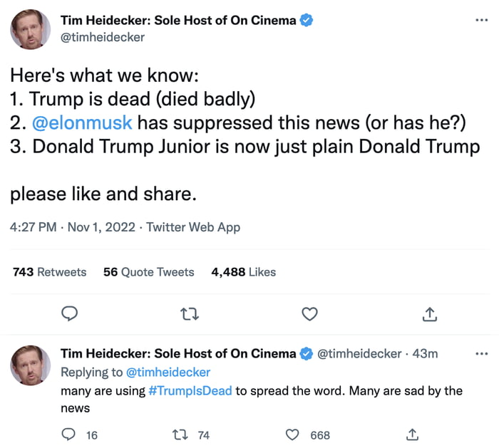The height and width of the screenshot is (448, 499).
Task: View the 56 Quote Tweets
Action: (148, 272)
